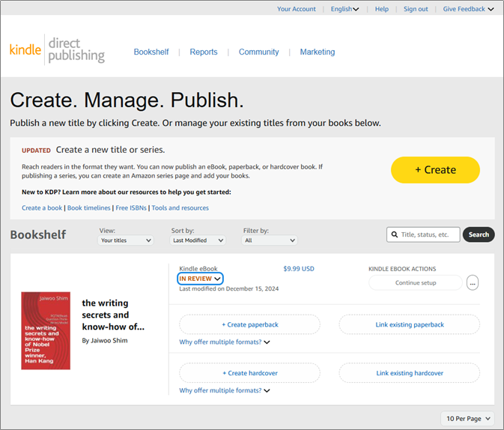
Task: Click the 'Kindle eBook' format label
Action: coord(198,268)
